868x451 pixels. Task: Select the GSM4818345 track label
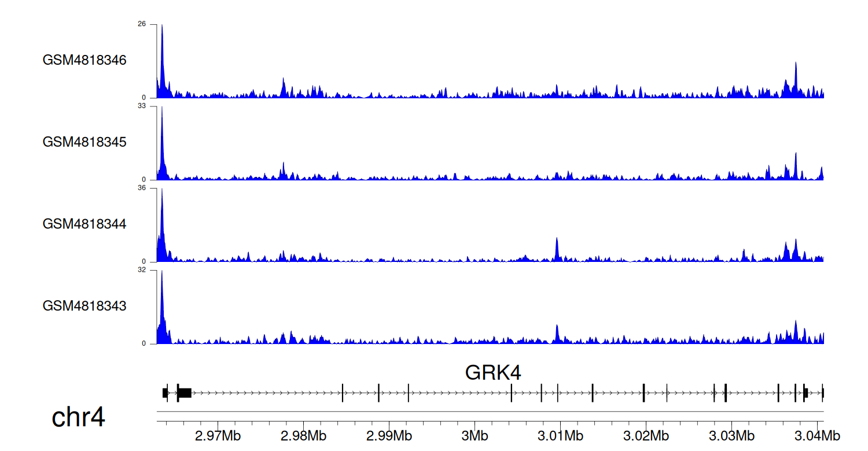84,142
